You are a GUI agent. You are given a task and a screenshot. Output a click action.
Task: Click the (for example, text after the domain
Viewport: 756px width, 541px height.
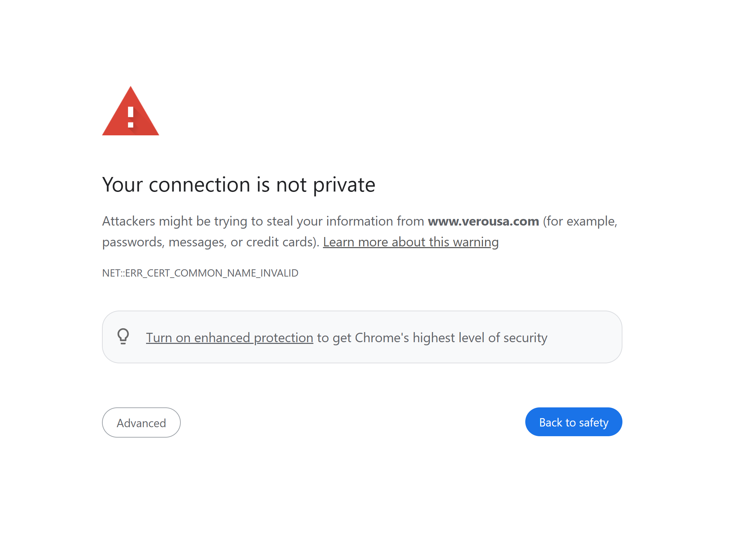point(580,221)
